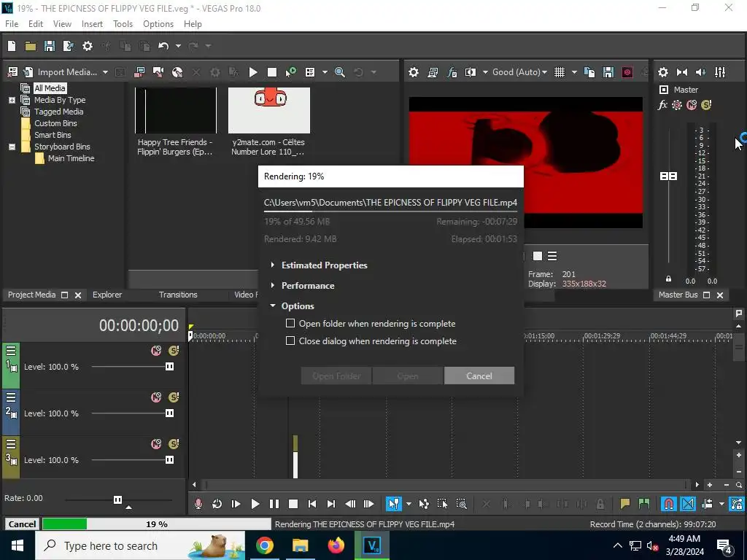
Task: Click Import Media button
Action: point(67,72)
